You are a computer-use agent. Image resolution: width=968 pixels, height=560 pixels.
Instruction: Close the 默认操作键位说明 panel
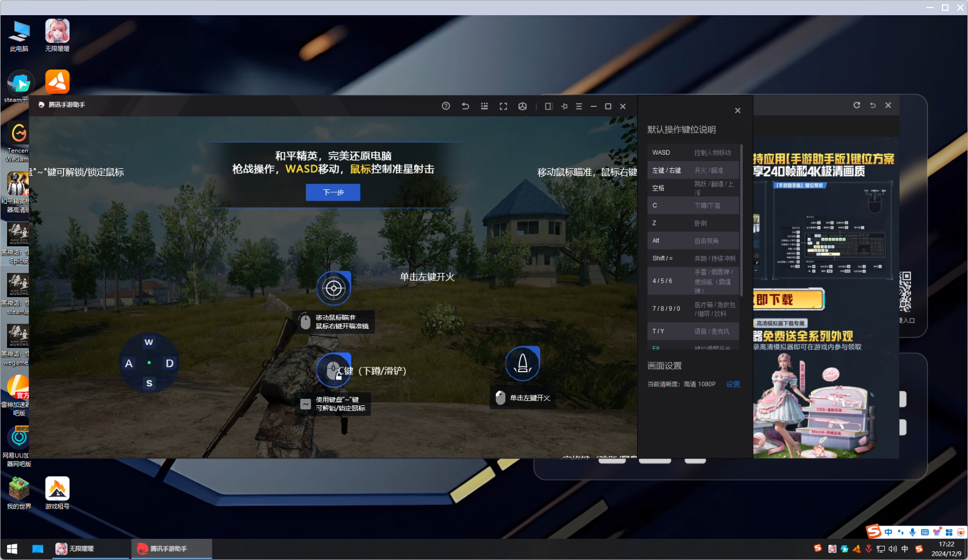pos(737,111)
